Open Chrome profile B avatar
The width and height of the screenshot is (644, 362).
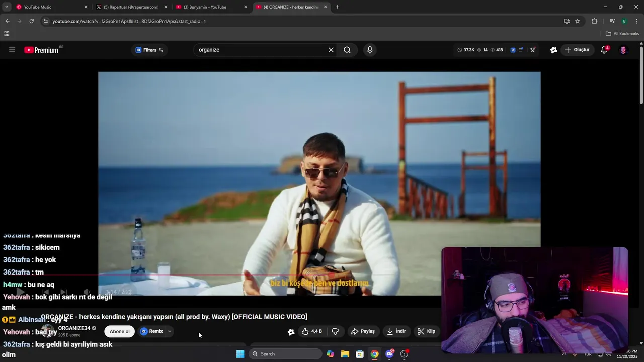pos(624,21)
